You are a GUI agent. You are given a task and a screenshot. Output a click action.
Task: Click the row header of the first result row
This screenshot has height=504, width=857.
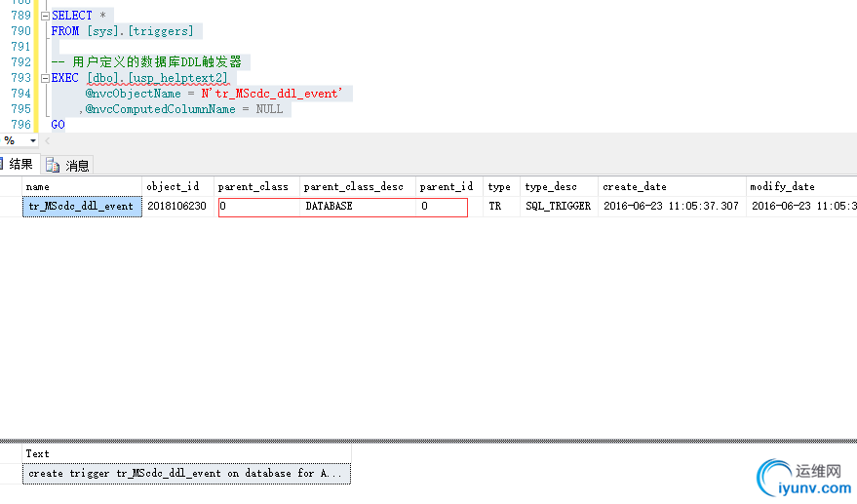(11, 207)
